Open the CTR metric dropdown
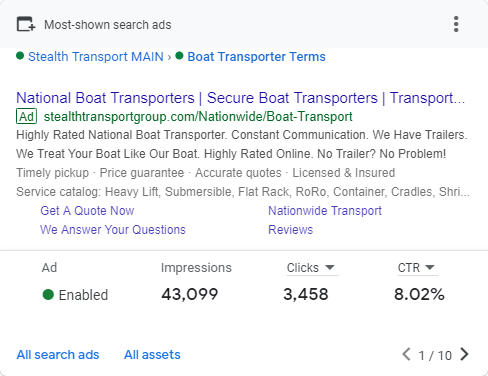The image size is (488, 376). click(x=416, y=268)
